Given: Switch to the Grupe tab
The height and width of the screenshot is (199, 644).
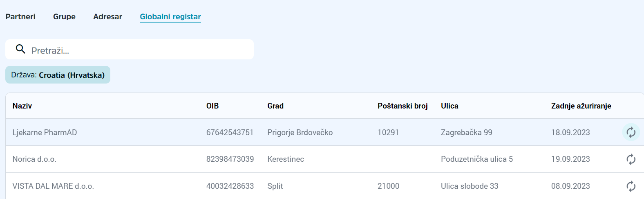Looking at the screenshot, I should (x=64, y=17).
